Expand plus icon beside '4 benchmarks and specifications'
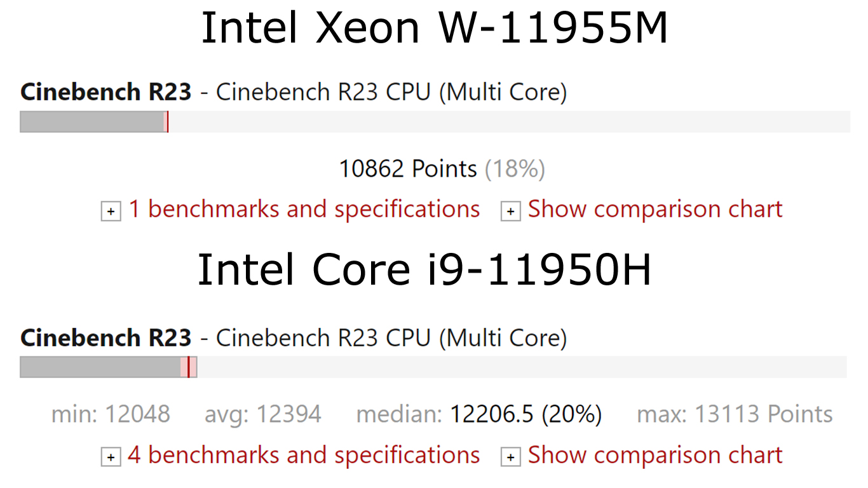This screenshot has width=868, height=488. (111, 457)
